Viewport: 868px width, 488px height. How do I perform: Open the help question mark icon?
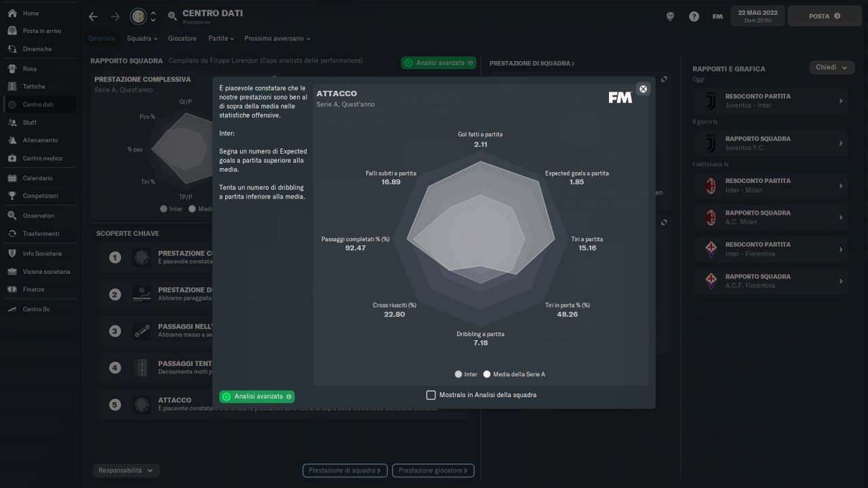(x=694, y=16)
